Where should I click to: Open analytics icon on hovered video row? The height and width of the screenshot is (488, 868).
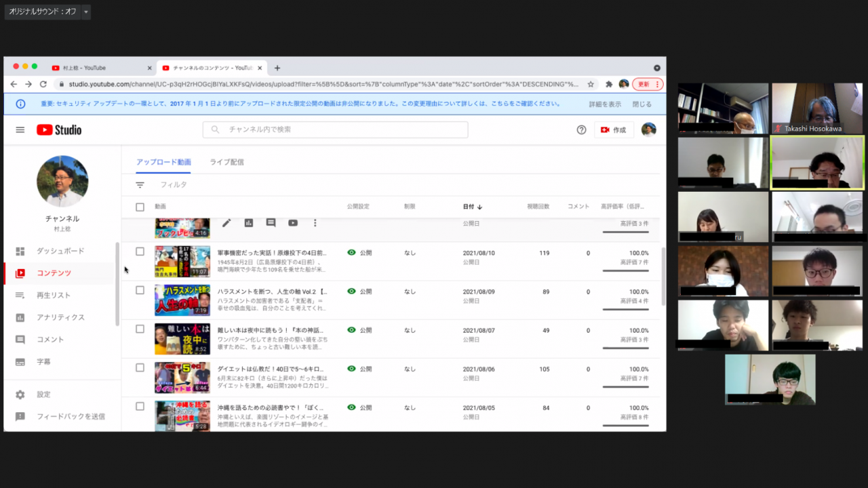click(x=249, y=223)
